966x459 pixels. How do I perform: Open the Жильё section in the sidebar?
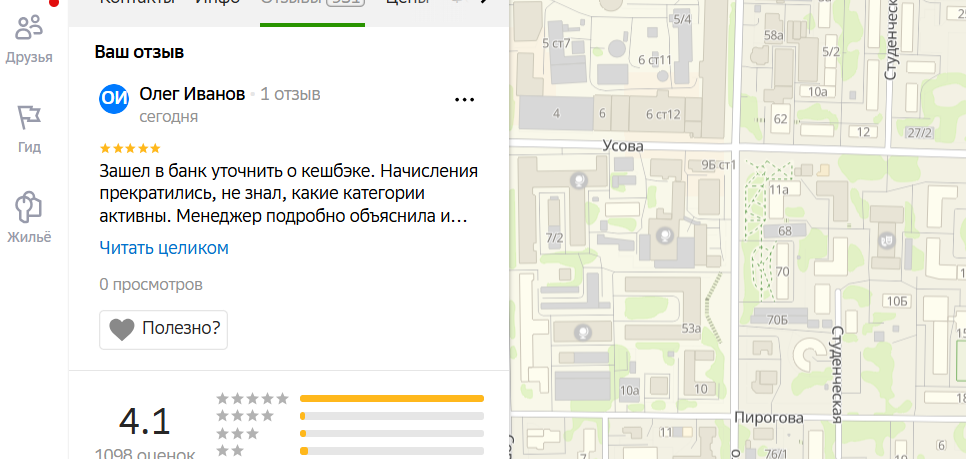pos(29,218)
